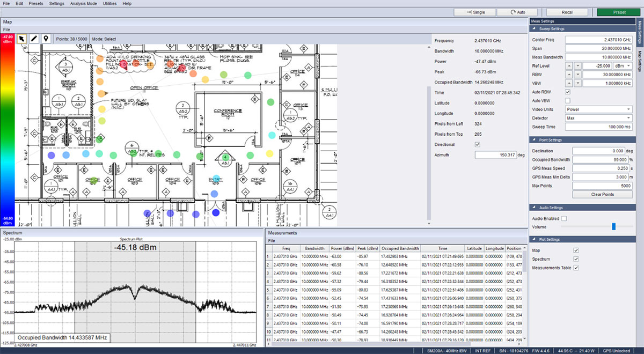Adjust the audio Volume slider handle
Viewport: 644px width, 354px height.
(x=613, y=227)
